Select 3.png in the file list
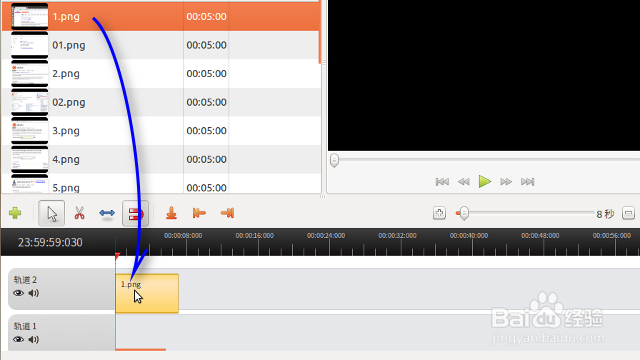 161,131
